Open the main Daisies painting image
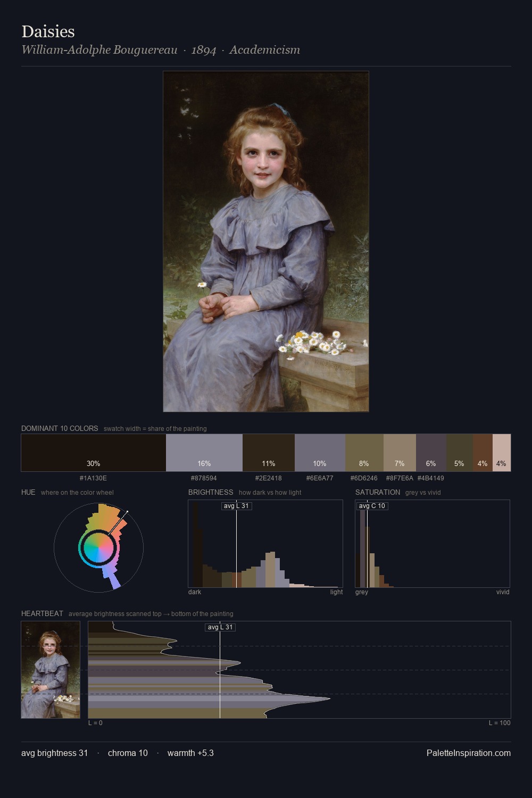The height and width of the screenshot is (798, 532). (266, 242)
